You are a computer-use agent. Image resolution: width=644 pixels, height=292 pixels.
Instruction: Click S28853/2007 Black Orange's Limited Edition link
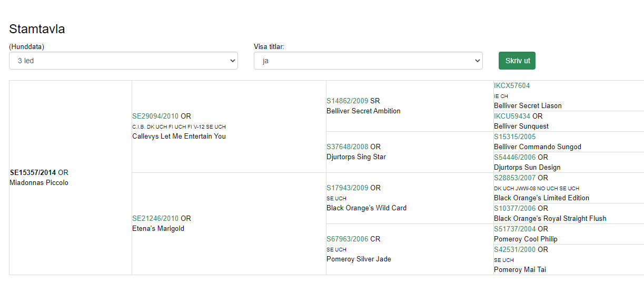click(514, 178)
